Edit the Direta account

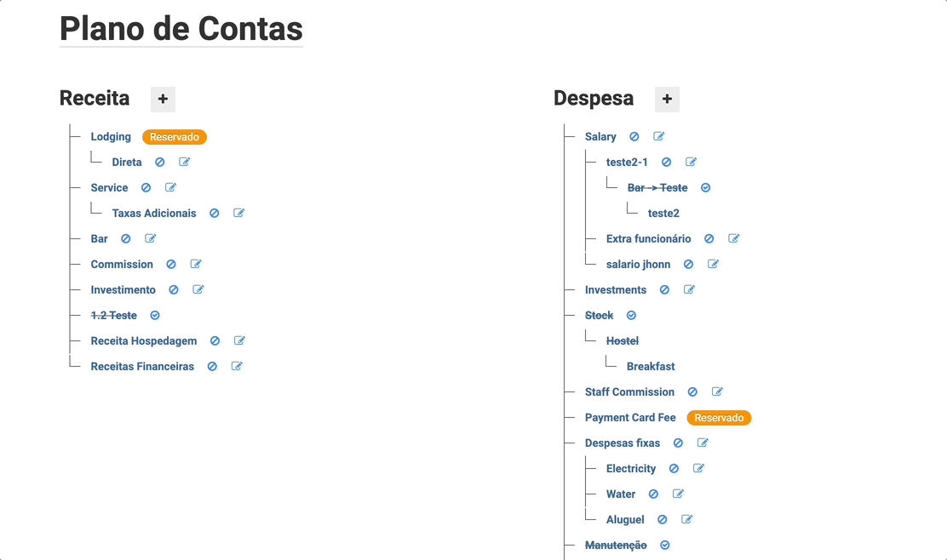185,162
